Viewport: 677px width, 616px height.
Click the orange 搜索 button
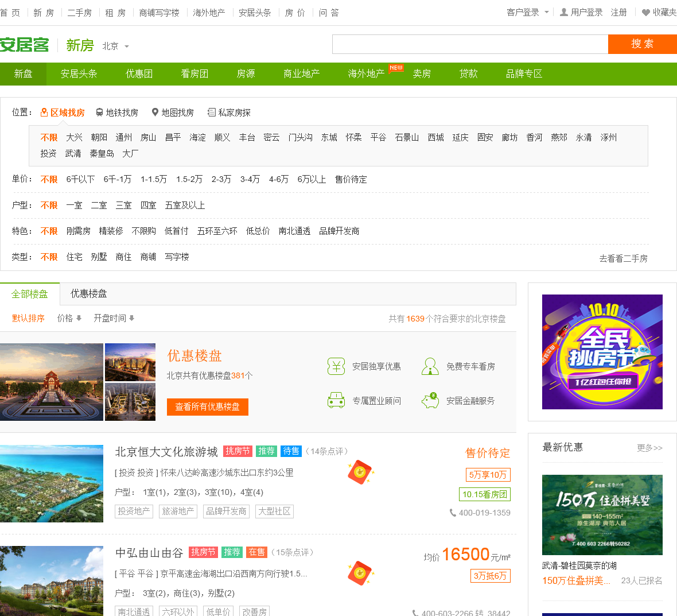[x=643, y=44]
